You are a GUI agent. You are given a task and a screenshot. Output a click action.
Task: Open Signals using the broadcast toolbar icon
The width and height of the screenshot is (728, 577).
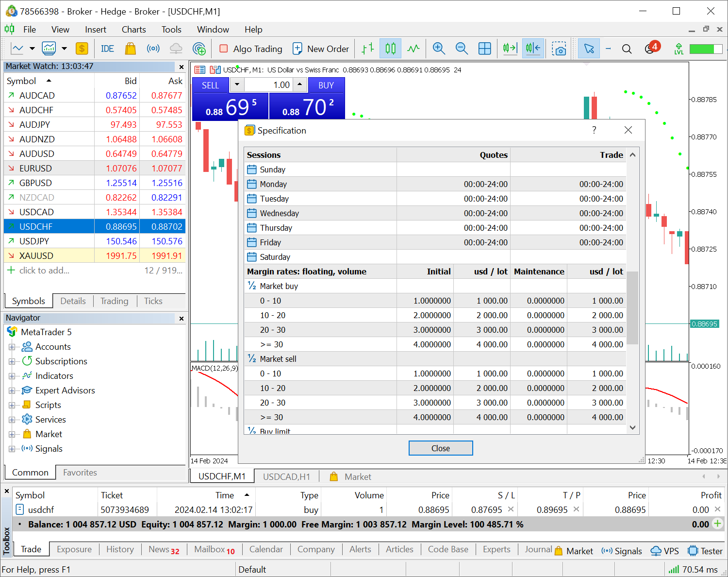tap(153, 49)
